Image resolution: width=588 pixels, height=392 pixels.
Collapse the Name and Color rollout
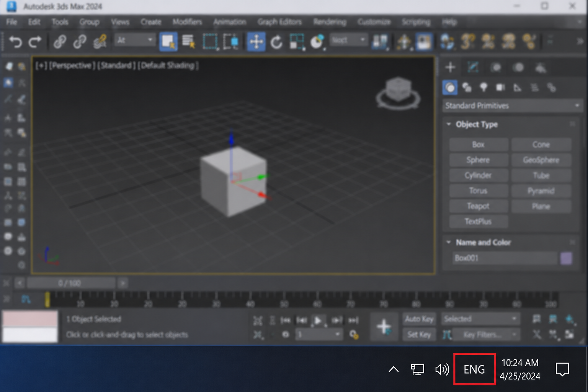(449, 242)
